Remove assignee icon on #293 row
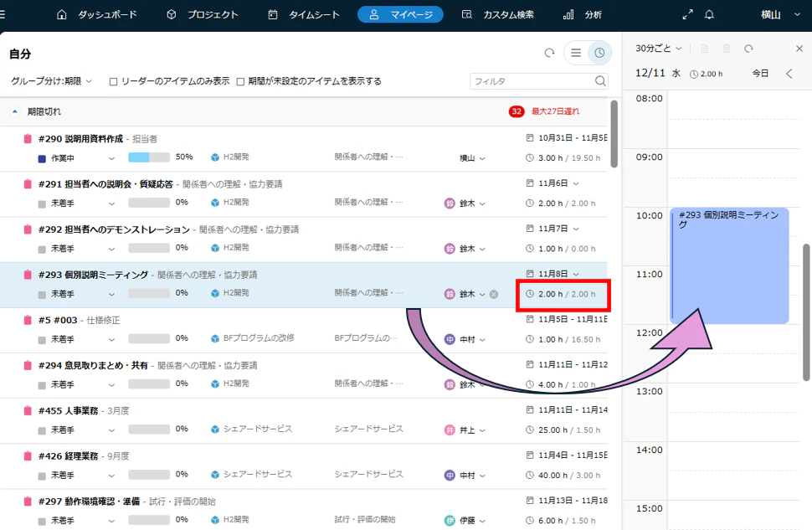Image resolution: width=812 pixels, height=530 pixels. point(494,294)
